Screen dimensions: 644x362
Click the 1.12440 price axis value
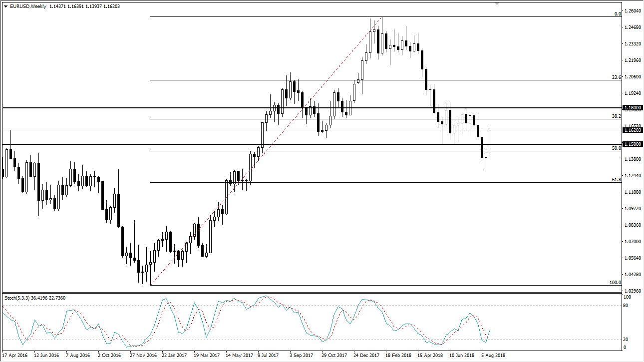633,176
